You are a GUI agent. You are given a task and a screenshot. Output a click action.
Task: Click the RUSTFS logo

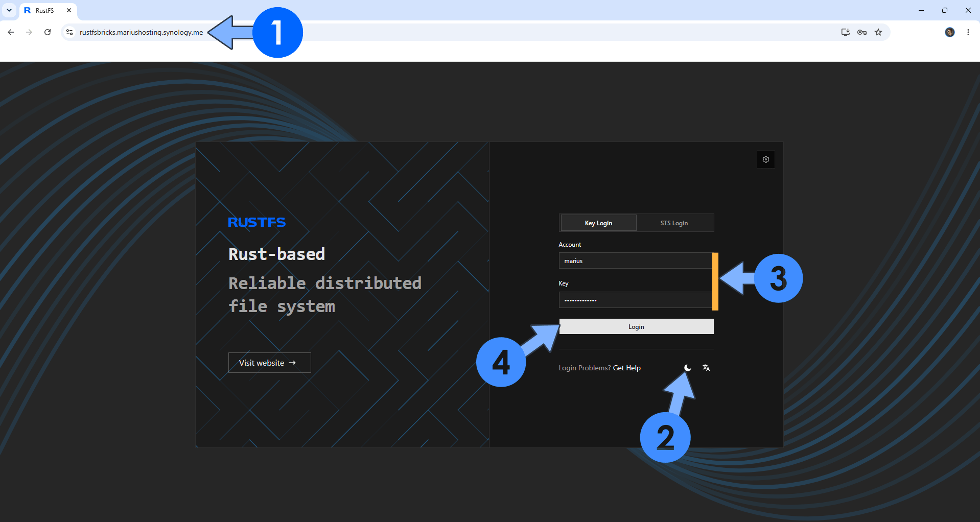[x=256, y=222]
